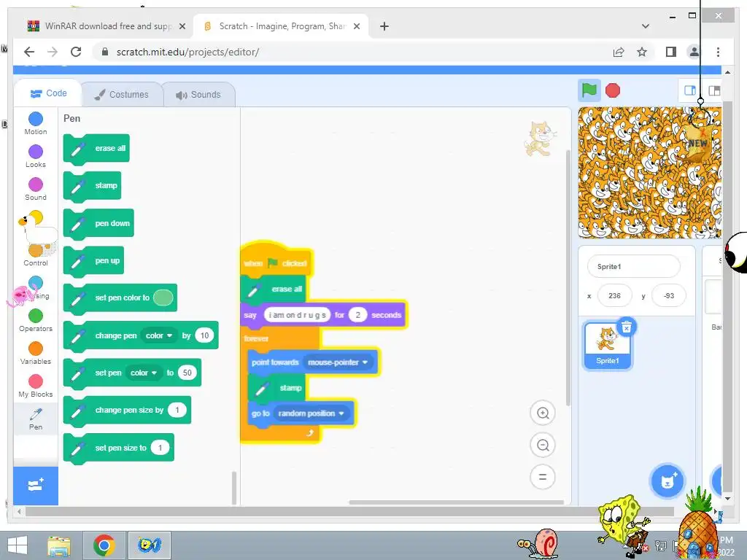The image size is (747, 560).
Task: Open color dropdown in set pen block
Action: [x=144, y=373]
